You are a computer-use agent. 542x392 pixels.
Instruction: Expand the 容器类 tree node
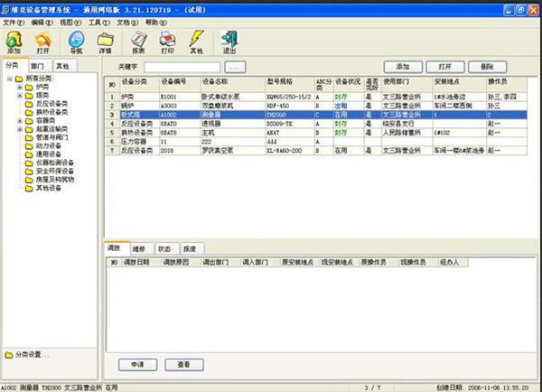(x=20, y=121)
